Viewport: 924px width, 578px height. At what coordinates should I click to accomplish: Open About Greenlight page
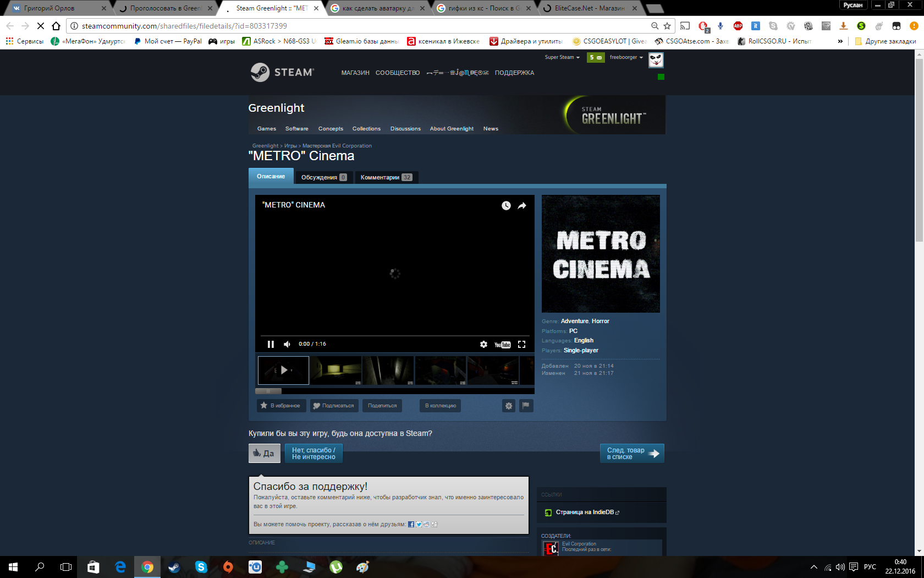click(452, 129)
